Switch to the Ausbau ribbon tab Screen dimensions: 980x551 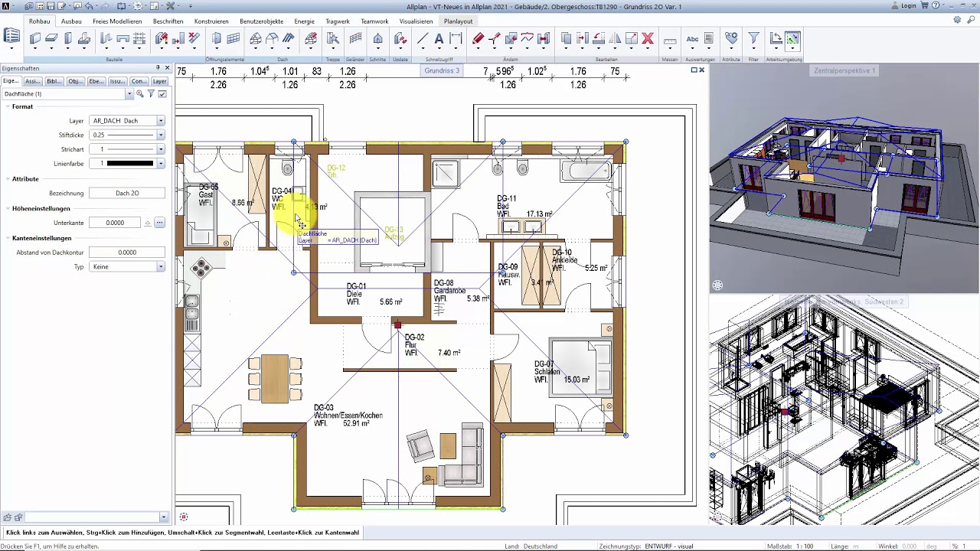point(71,21)
